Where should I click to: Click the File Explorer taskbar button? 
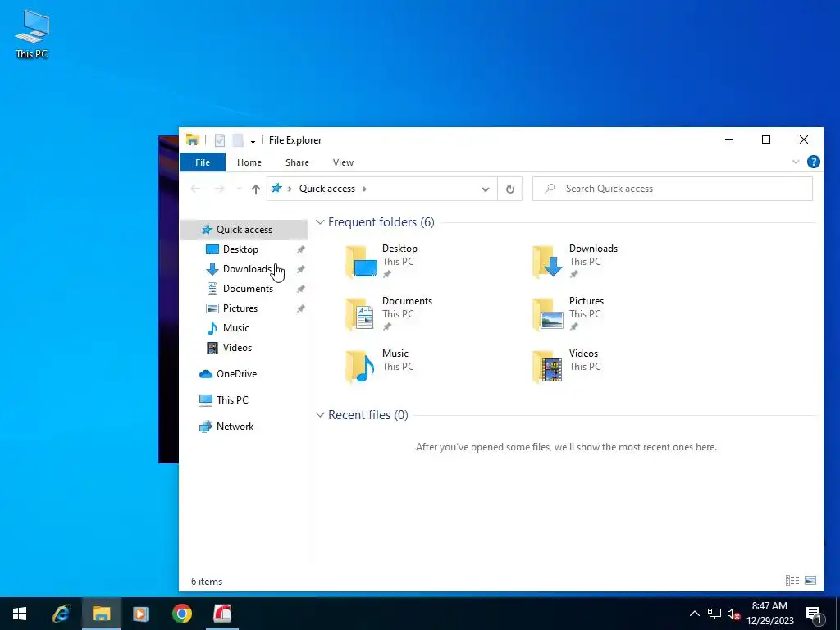point(101,614)
